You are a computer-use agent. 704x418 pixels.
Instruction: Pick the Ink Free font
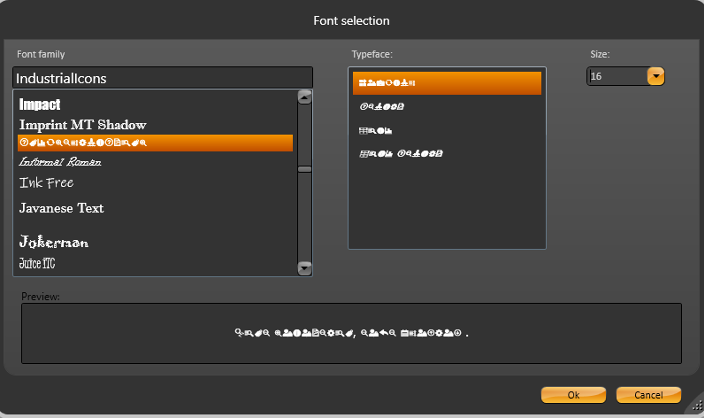click(x=47, y=183)
